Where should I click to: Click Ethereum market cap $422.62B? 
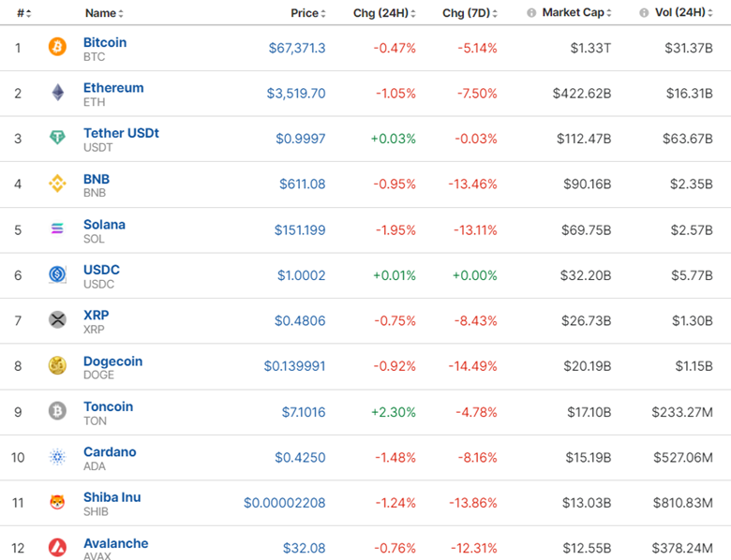tap(582, 94)
